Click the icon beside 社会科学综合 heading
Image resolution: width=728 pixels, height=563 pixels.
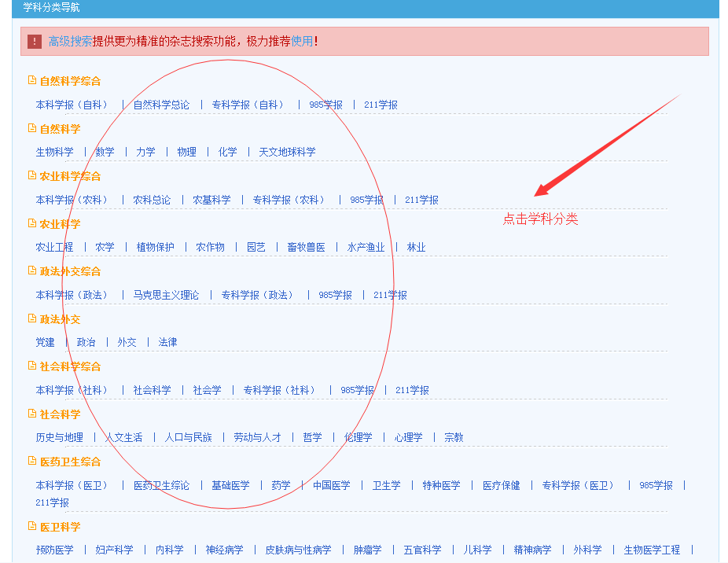32,366
